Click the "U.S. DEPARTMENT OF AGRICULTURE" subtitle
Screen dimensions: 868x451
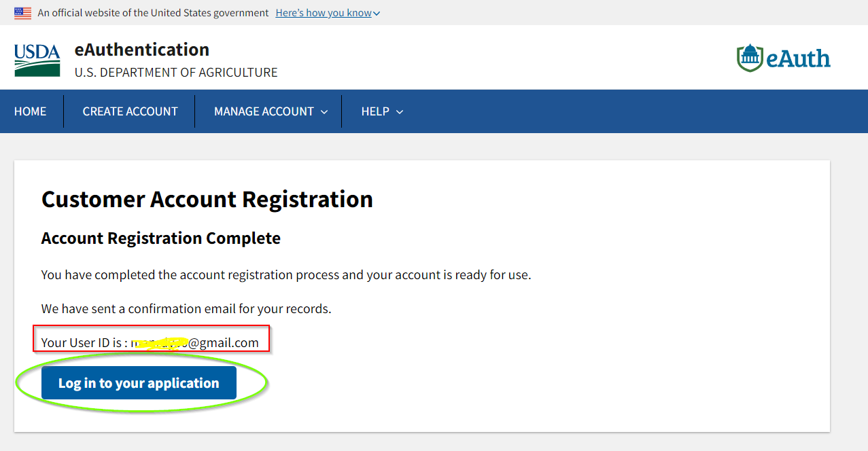click(176, 73)
